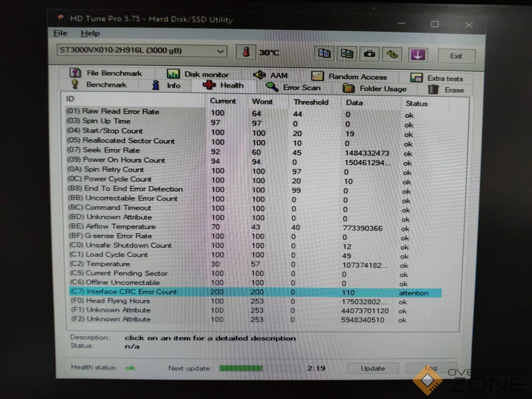Image resolution: width=532 pixels, height=399 pixels.
Task: Open the Help menu
Action: 90,33
